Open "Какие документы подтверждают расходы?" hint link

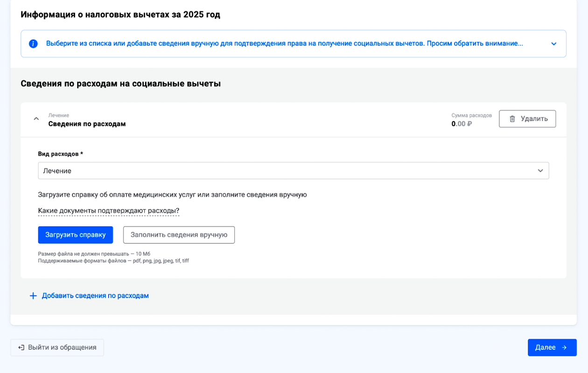tap(109, 211)
